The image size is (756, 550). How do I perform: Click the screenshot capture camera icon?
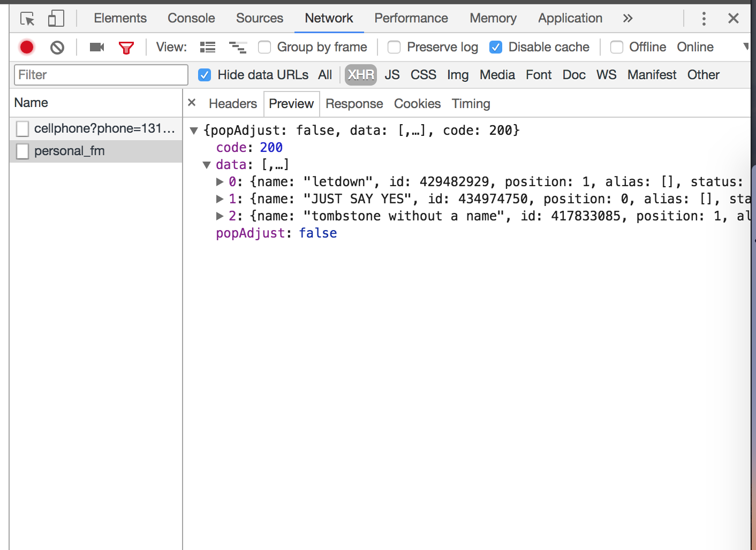tap(96, 47)
